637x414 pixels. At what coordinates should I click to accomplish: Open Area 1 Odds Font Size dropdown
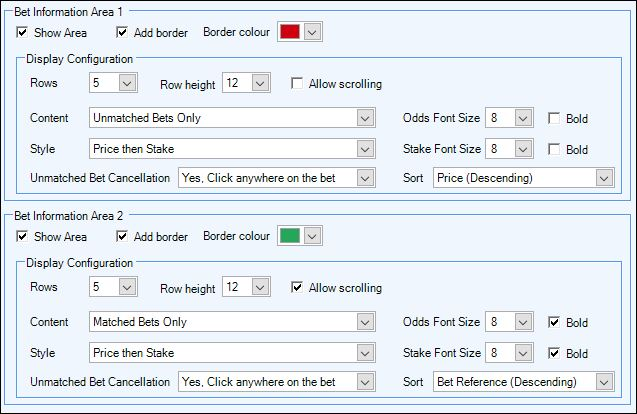click(x=509, y=118)
